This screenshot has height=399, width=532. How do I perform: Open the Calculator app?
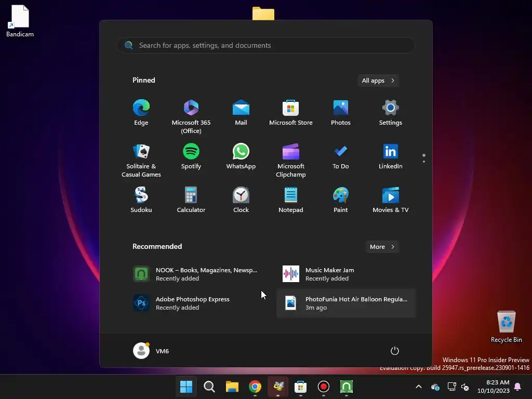tap(191, 200)
